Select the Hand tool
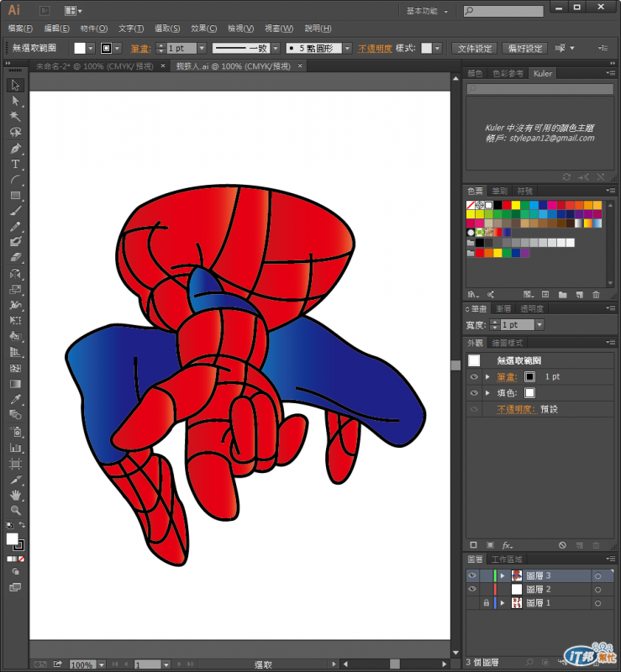Screen dimensions: 621x672 point(15,495)
